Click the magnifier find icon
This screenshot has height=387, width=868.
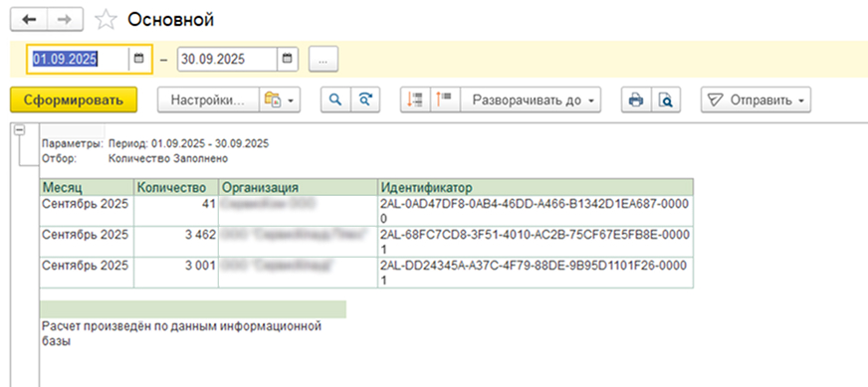[334, 100]
